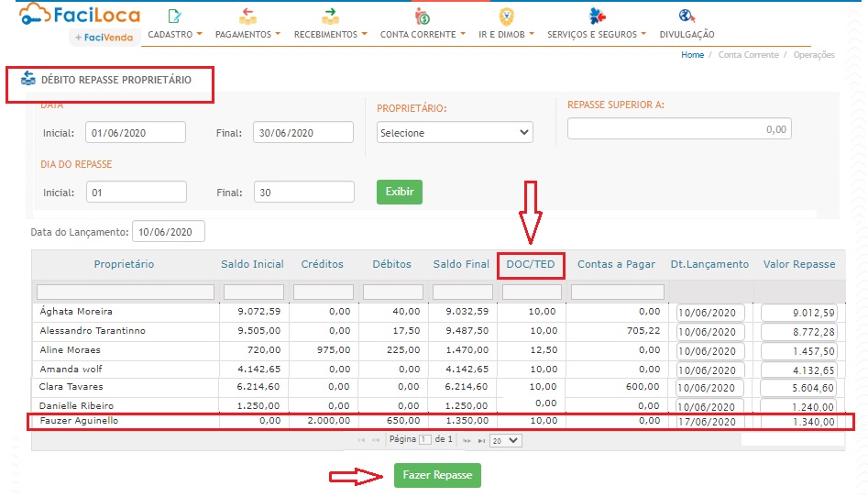Image resolution: width=868 pixels, height=497 pixels.
Task: Open the Recebimentos menu
Action: tap(330, 34)
